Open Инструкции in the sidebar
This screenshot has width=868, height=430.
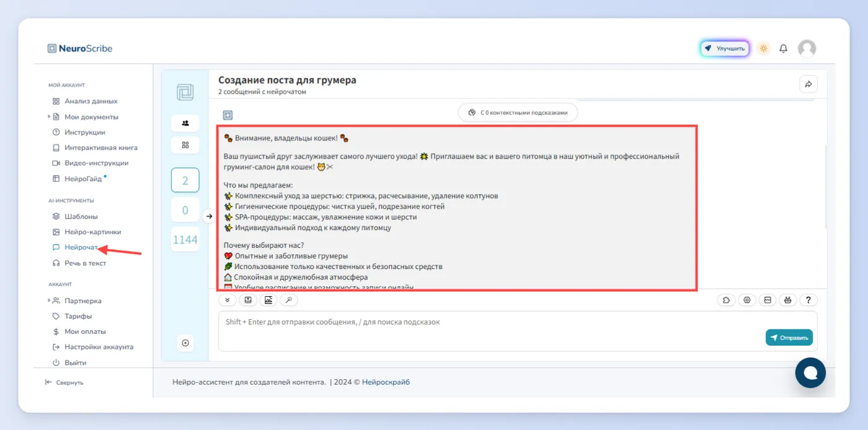(79, 132)
